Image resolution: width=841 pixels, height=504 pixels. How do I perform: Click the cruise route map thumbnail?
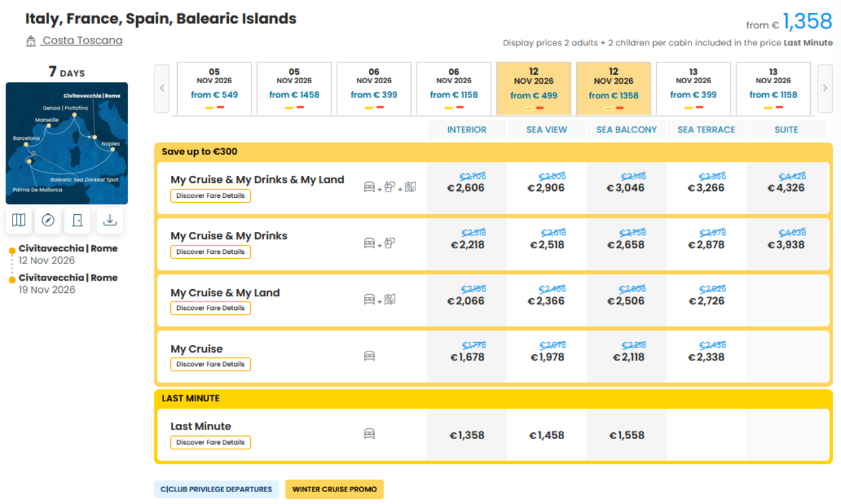coord(67,143)
